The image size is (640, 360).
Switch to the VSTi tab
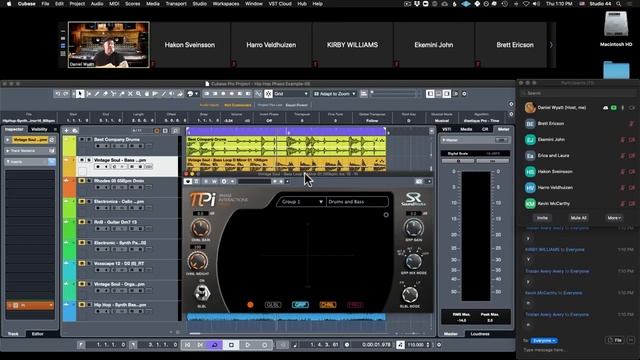tap(447, 129)
